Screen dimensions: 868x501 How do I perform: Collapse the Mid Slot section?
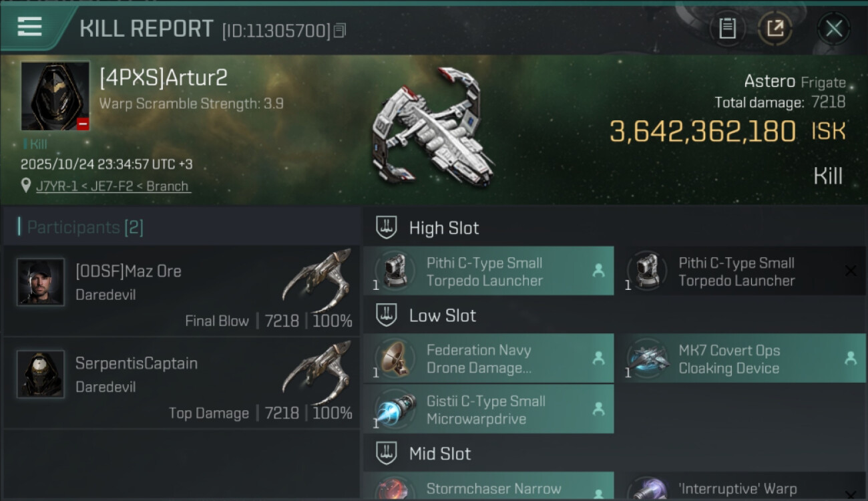(x=387, y=454)
